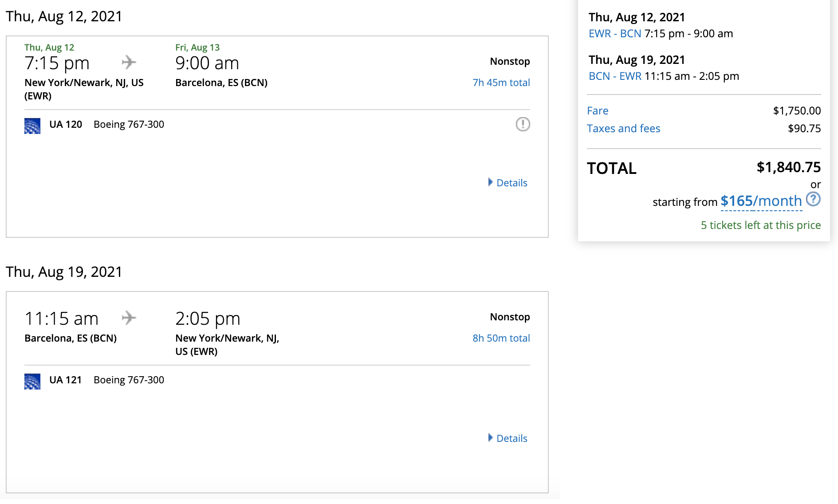838x504 pixels.
Task: Expand Details for the Aug 12 flight
Action: point(508,183)
